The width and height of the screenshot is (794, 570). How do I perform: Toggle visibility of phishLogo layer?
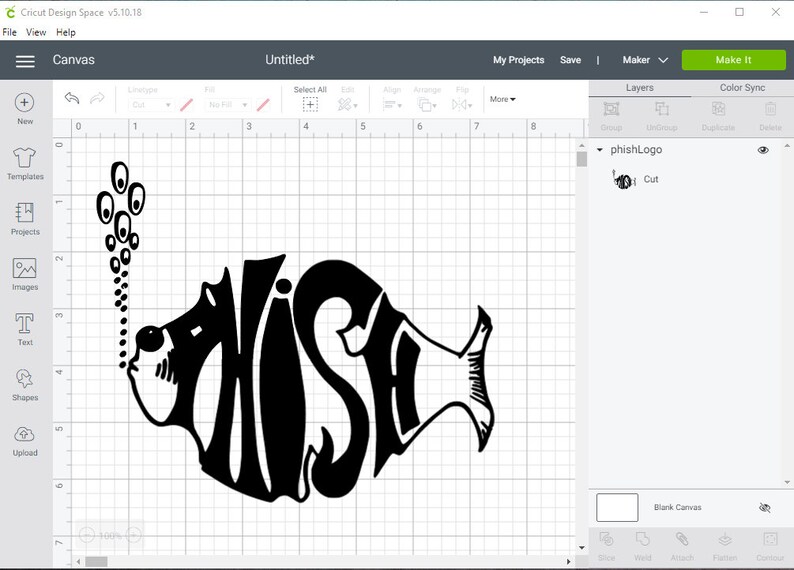[x=763, y=150]
